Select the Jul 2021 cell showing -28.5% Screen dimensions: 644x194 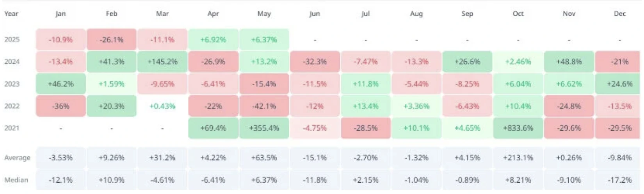(366, 128)
